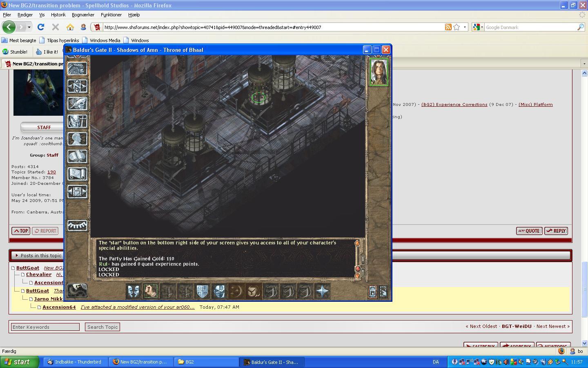588x368 pixels.
Task: Click the TOP button on forum post
Action: [21, 231]
